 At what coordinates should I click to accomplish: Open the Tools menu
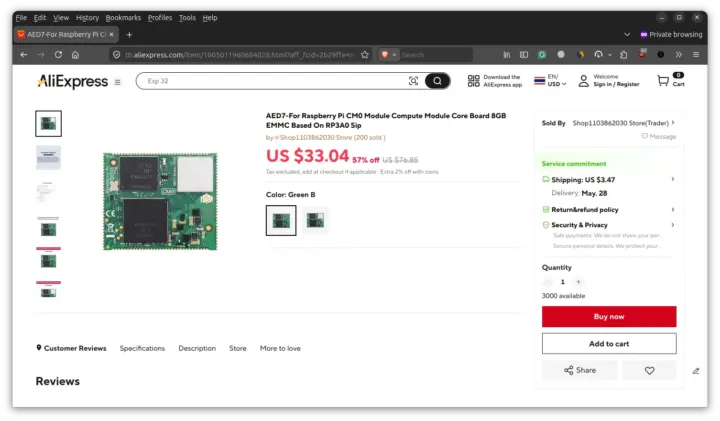[x=187, y=17]
